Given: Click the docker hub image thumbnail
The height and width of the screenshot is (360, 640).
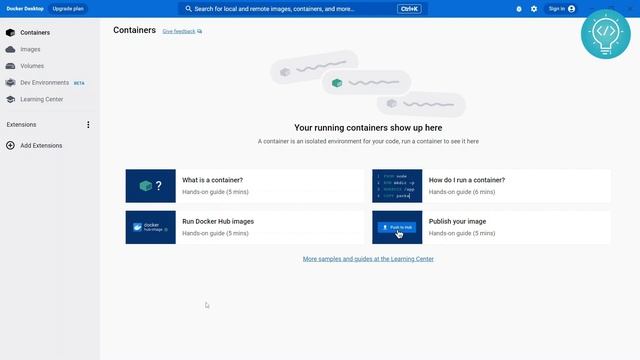Looking at the screenshot, I should [151, 227].
